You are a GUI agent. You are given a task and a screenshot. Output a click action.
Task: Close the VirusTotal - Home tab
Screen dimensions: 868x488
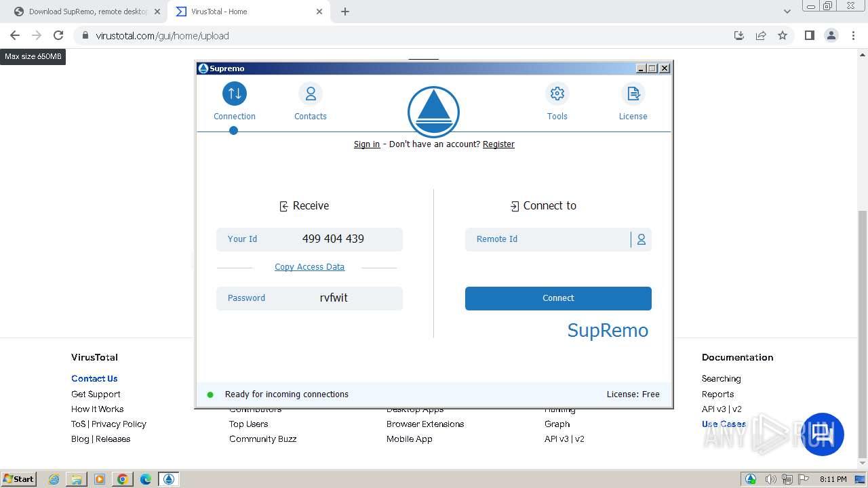click(319, 12)
